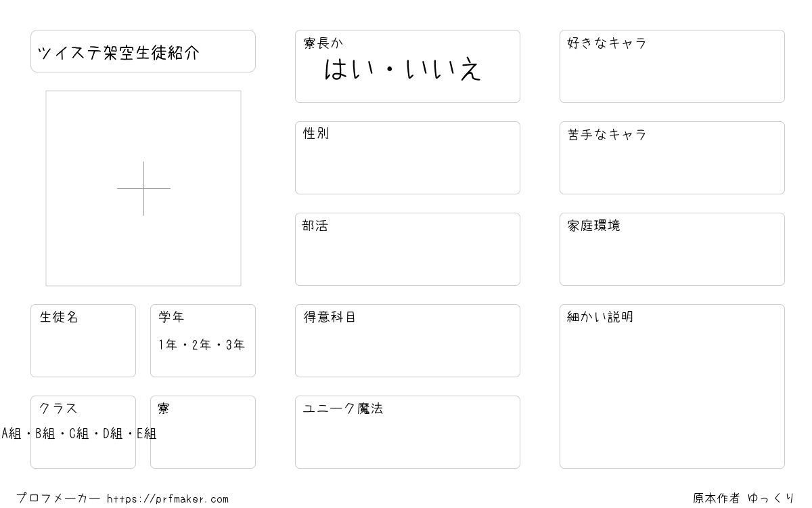Pick A組 in the クラス options
Screen dimensions: 812x508
[x=12, y=433]
